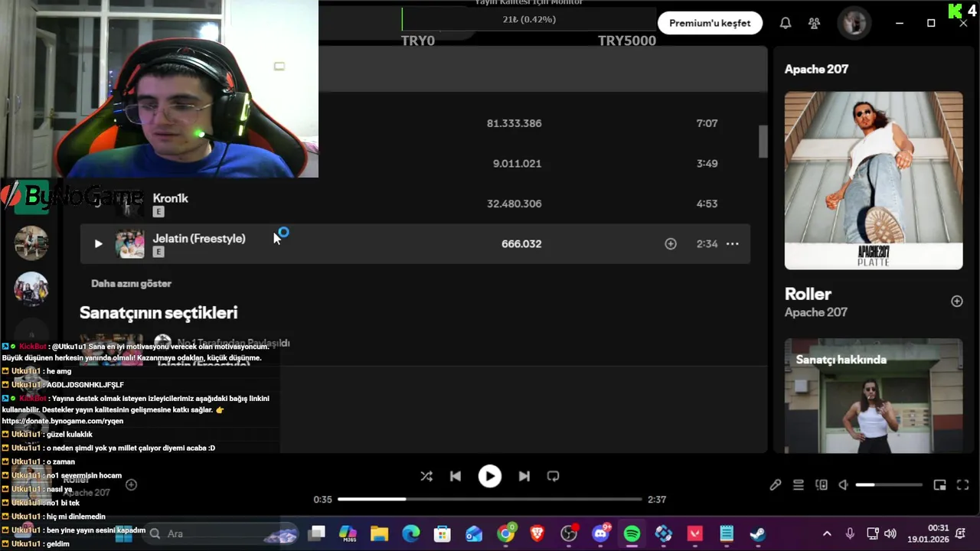Open Apache 207 artist link under Roller
980x551 pixels.
click(816, 312)
